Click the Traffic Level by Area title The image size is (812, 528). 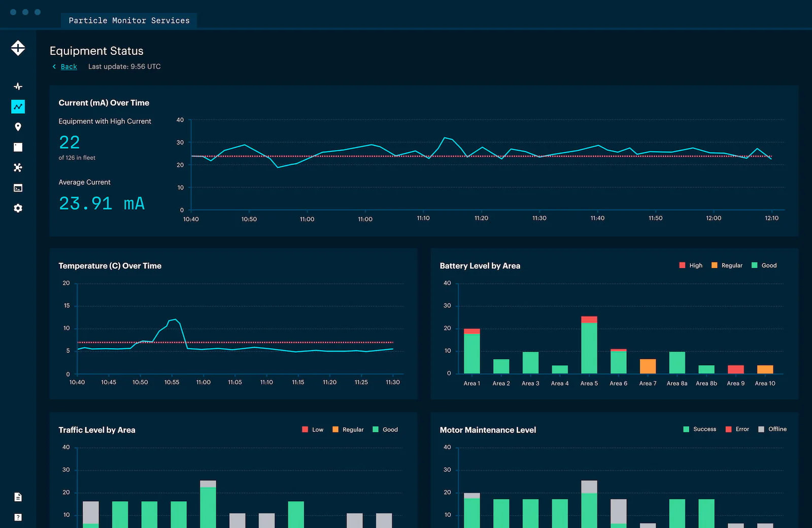(97, 430)
